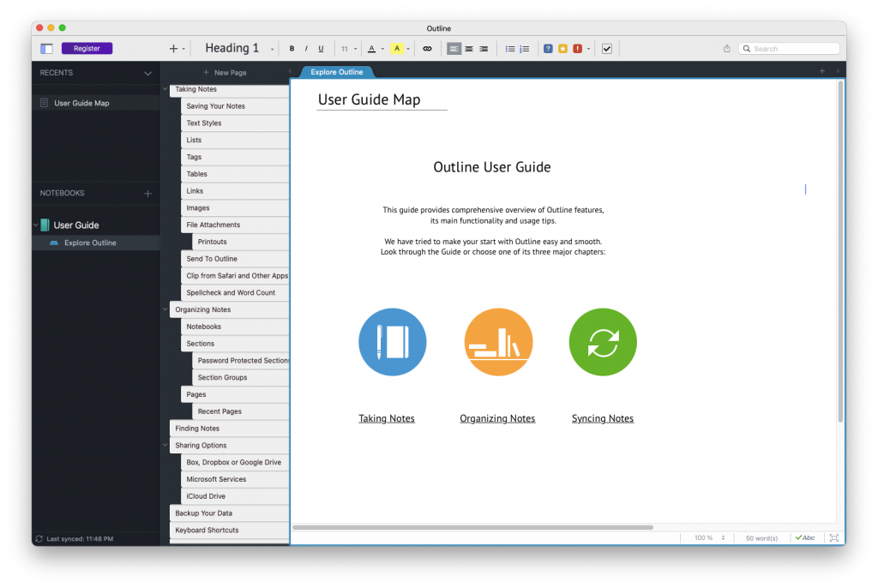Select the Explore Outline tab
This screenshot has width=878, height=588.
coord(336,72)
